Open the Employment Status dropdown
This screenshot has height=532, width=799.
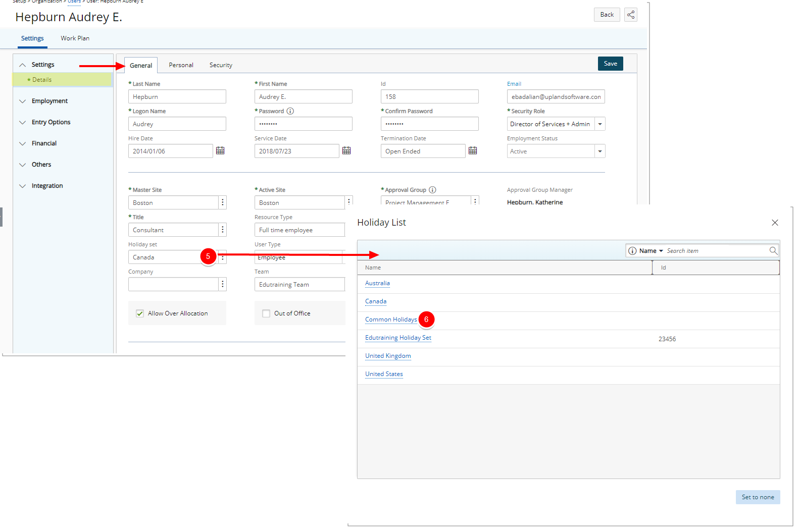[x=600, y=151]
